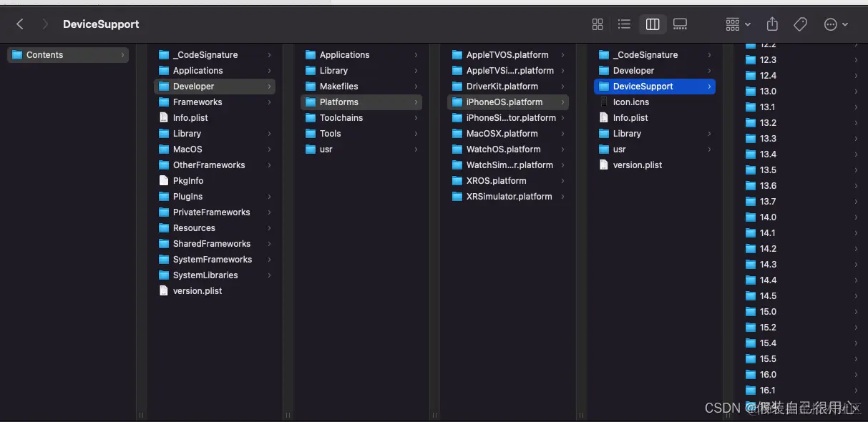
Task: Go back with the toolbar back arrow
Action: pyautogui.click(x=20, y=24)
